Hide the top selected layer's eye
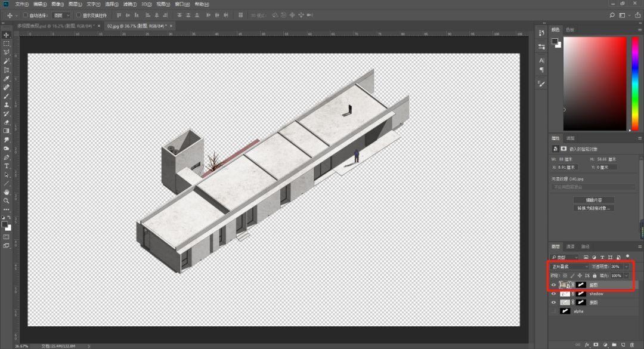 (x=553, y=285)
